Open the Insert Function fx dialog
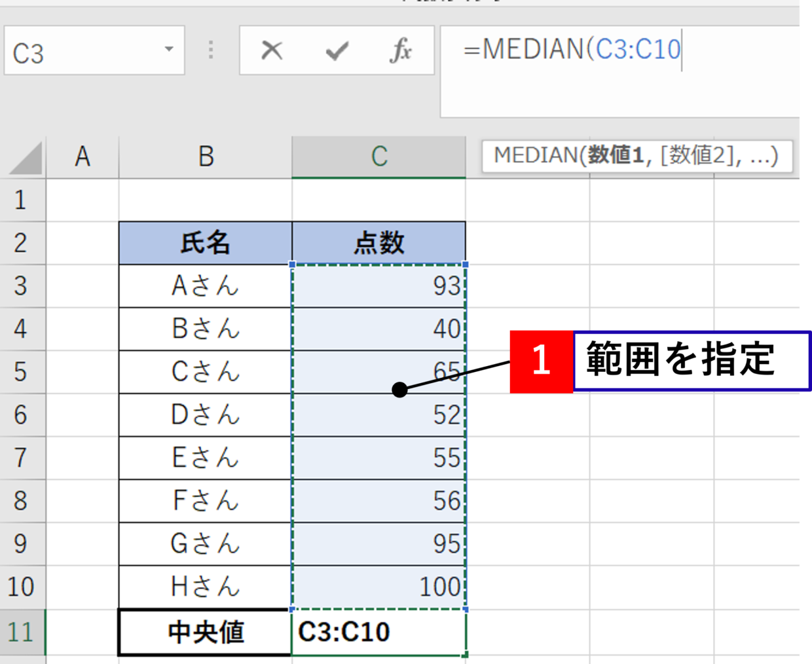This screenshot has width=812, height=664. point(401,50)
